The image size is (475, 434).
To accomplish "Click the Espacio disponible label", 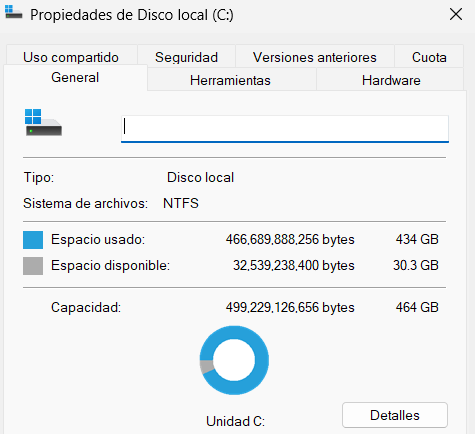I will (x=110, y=265).
